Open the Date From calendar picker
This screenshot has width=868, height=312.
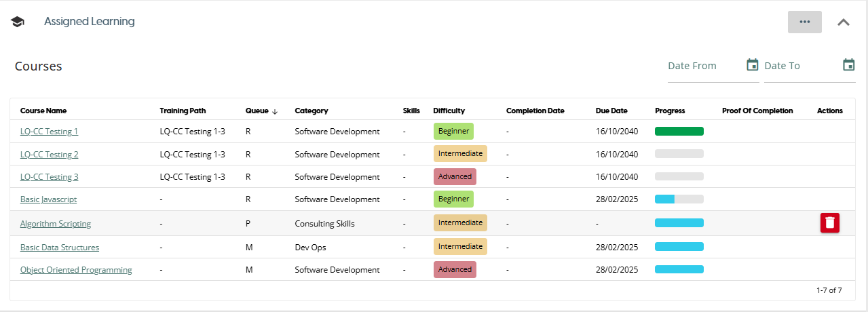[x=752, y=65]
